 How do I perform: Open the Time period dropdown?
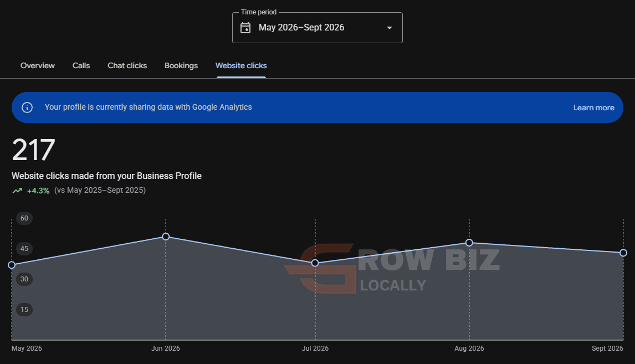tap(317, 28)
